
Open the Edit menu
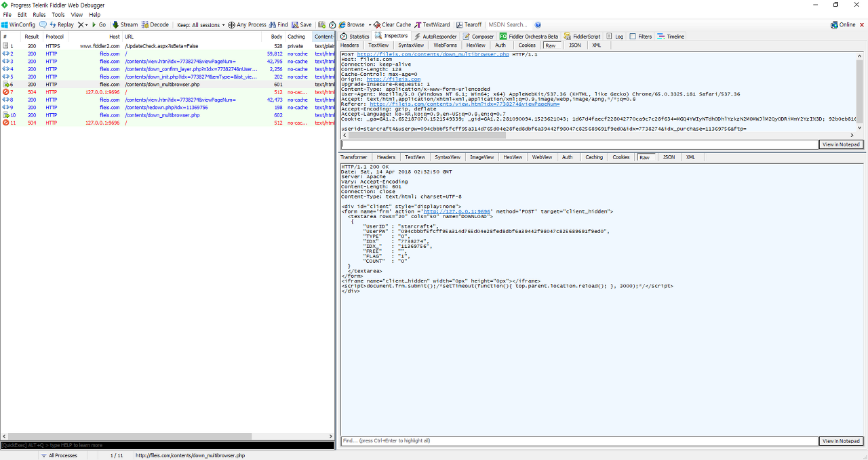(22, 14)
